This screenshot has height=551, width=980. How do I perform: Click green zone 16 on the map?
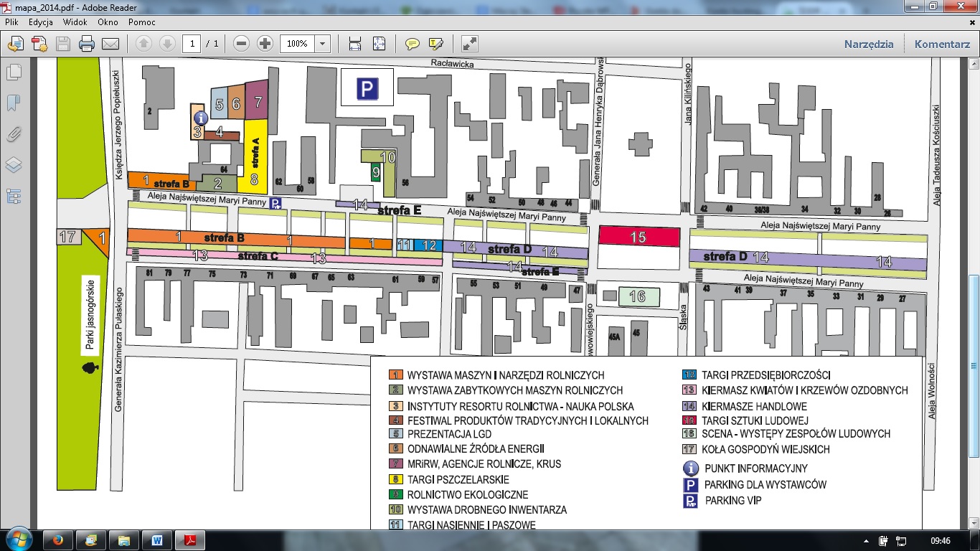[638, 296]
